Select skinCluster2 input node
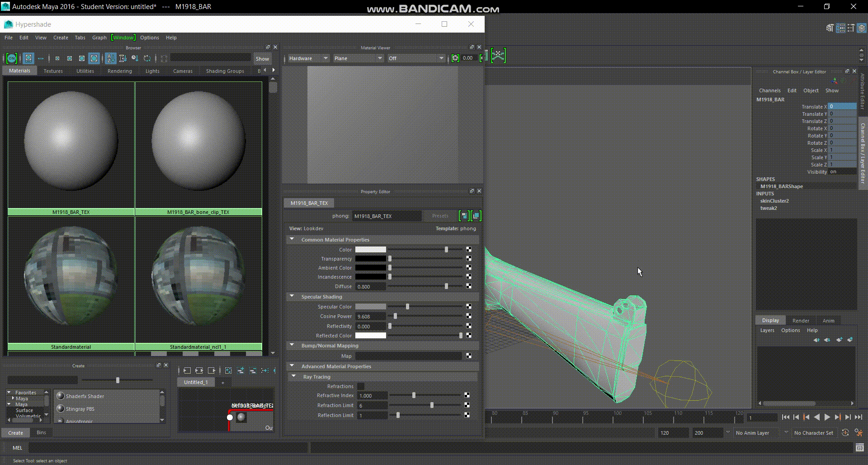 [x=774, y=201]
